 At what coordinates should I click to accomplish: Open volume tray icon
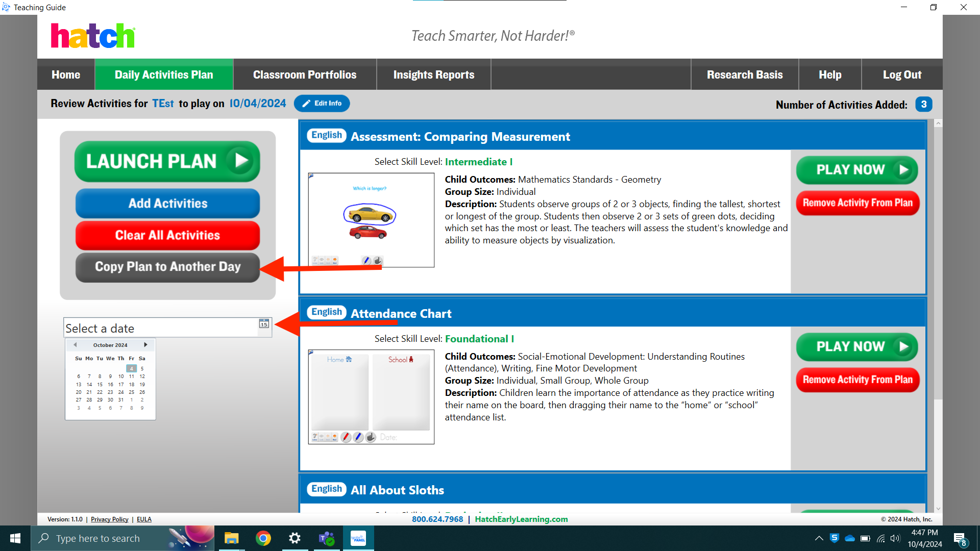[895, 538]
